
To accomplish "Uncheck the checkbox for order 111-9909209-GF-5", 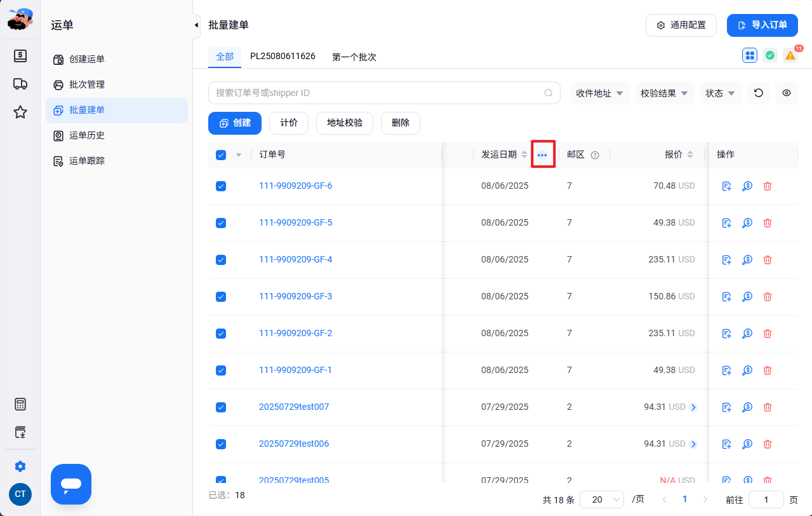I will tap(221, 223).
